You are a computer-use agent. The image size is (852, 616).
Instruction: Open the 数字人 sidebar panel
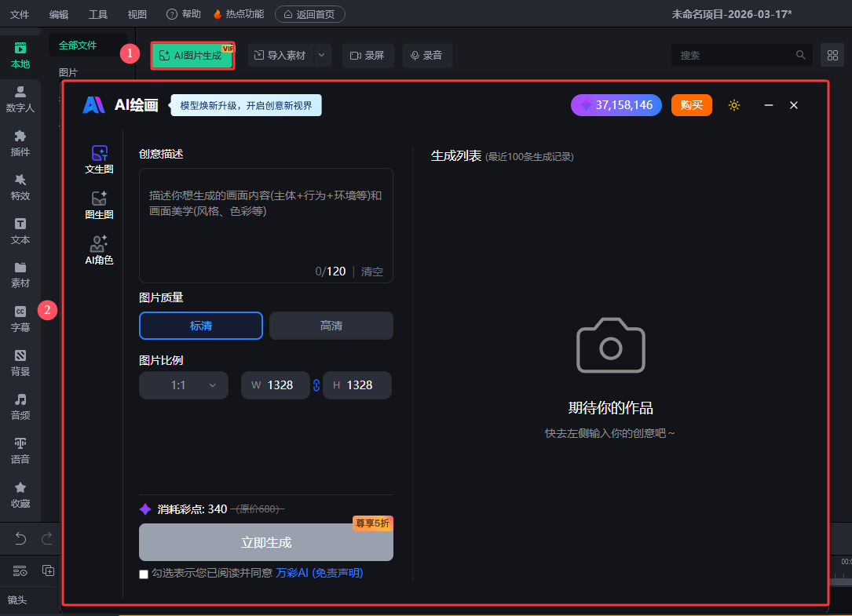pos(20,99)
